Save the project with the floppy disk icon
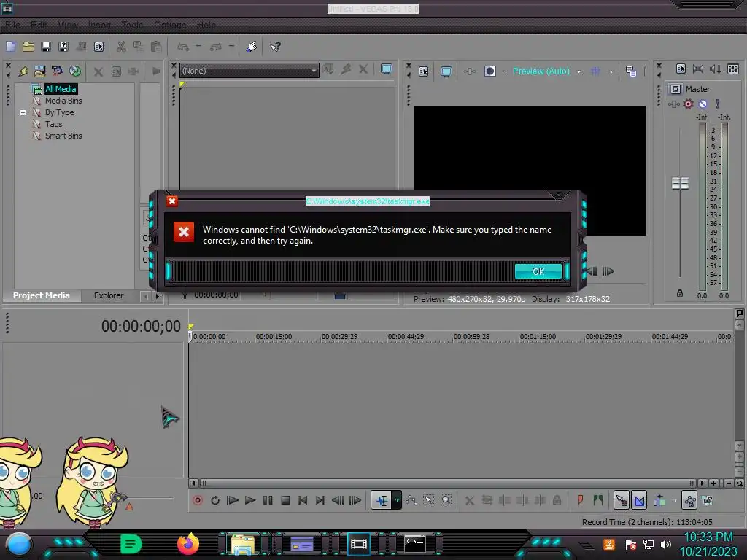 click(x=46, y=47)
